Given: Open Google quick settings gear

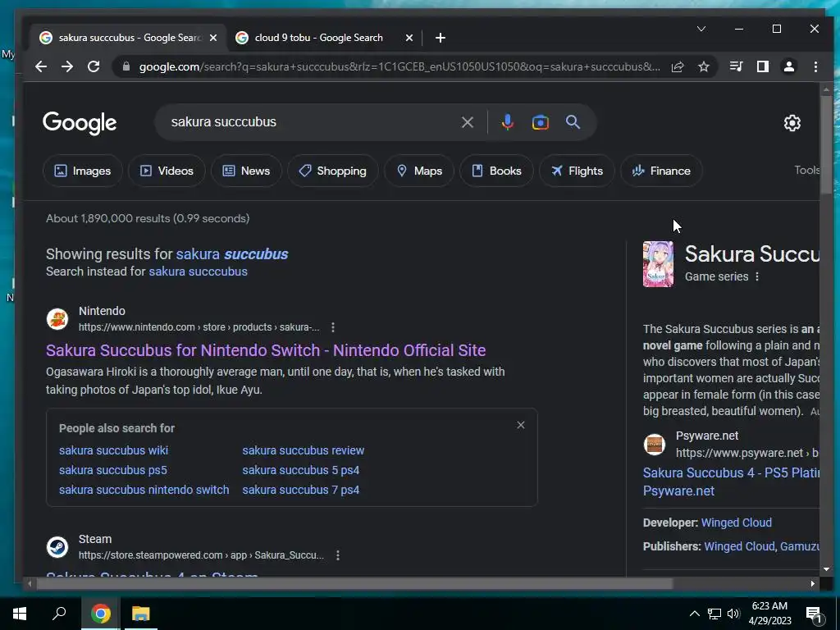Looking at the screenshot, I should click(x=792, y=123).
